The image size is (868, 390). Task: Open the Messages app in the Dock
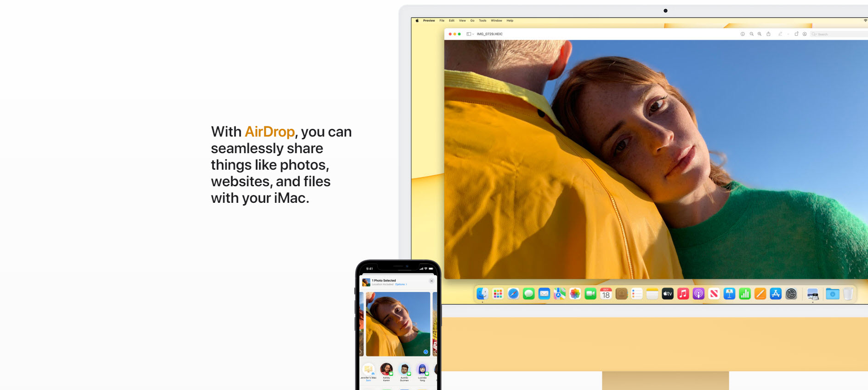click(529, 293)
